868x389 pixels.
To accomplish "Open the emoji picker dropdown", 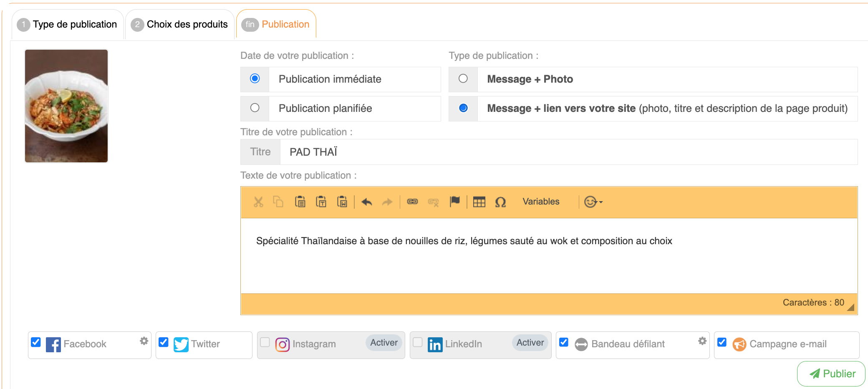I will point(593,202).
